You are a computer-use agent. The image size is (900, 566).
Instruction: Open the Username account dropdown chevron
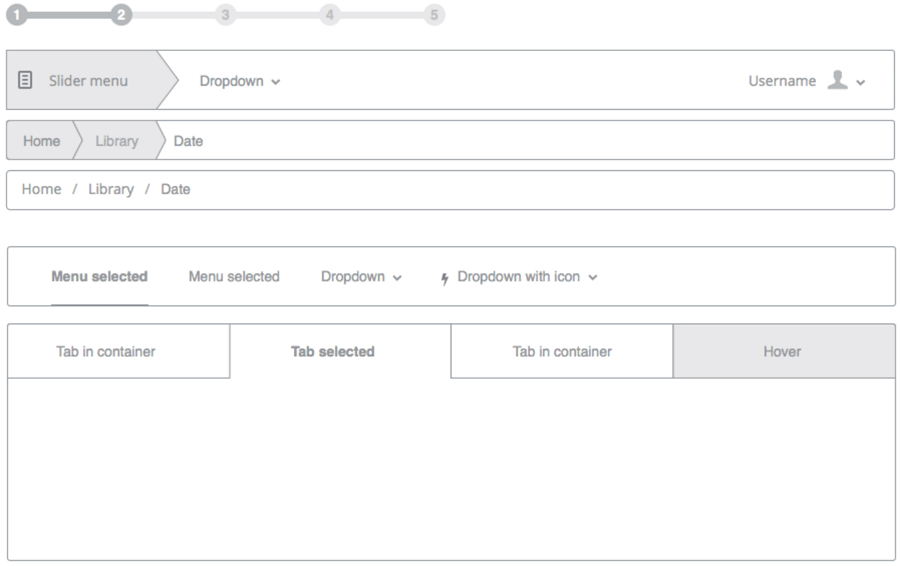click(x=861, y=82)
